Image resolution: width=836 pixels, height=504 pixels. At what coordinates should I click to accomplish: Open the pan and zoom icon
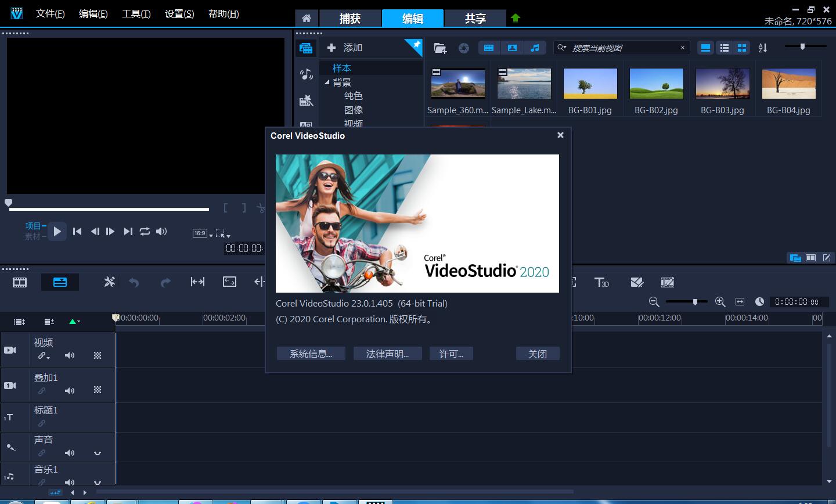[x=229, y=282]
